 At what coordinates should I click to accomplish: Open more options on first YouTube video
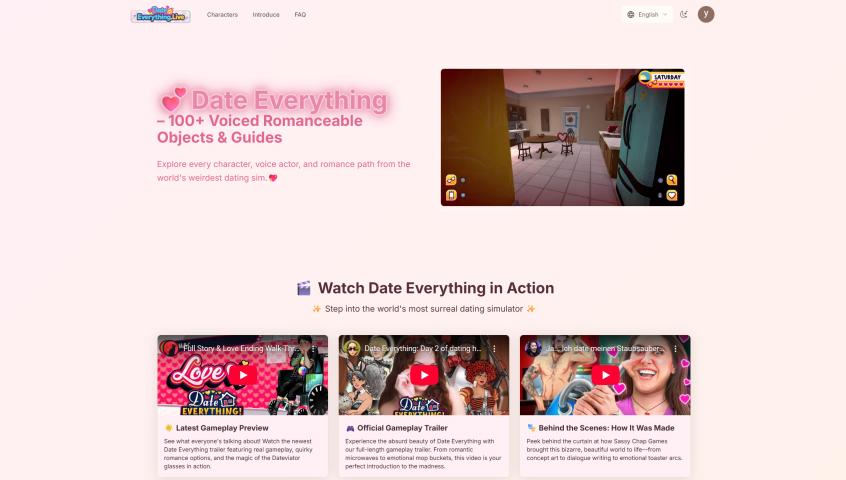pyautogui.click(x=313, y=349)
